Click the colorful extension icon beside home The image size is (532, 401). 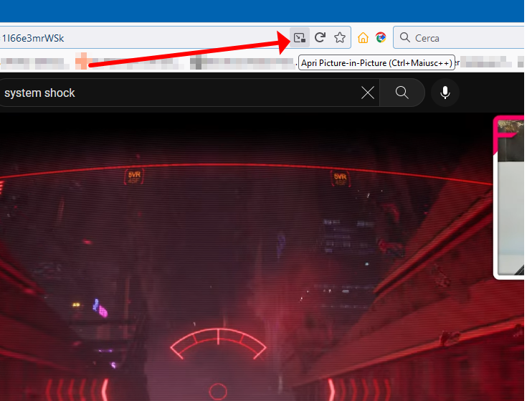(381, 37)
